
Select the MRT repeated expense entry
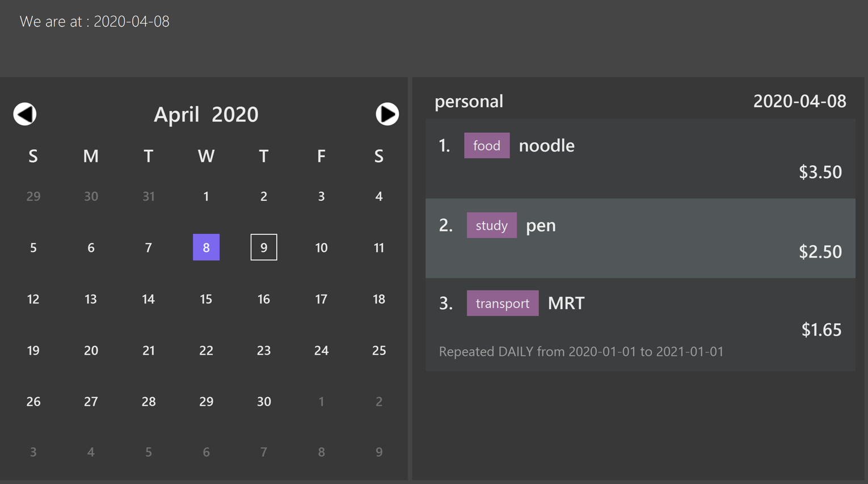coord(641,325)
